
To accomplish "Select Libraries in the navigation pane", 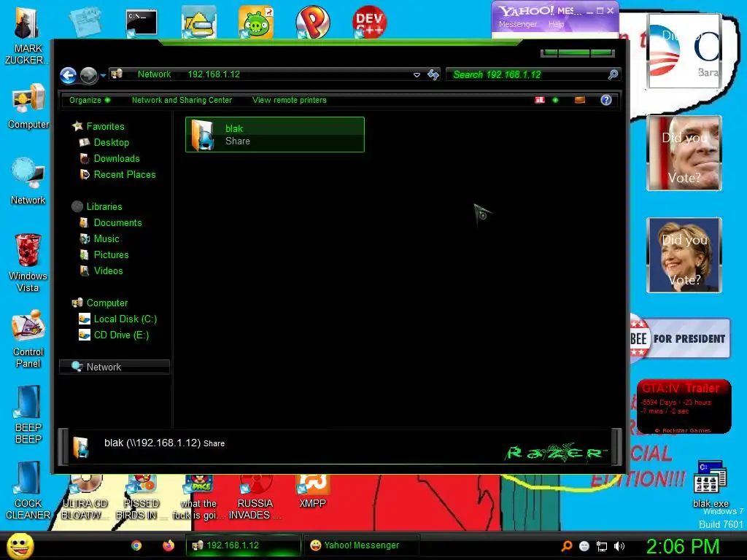I will [104, 206].
